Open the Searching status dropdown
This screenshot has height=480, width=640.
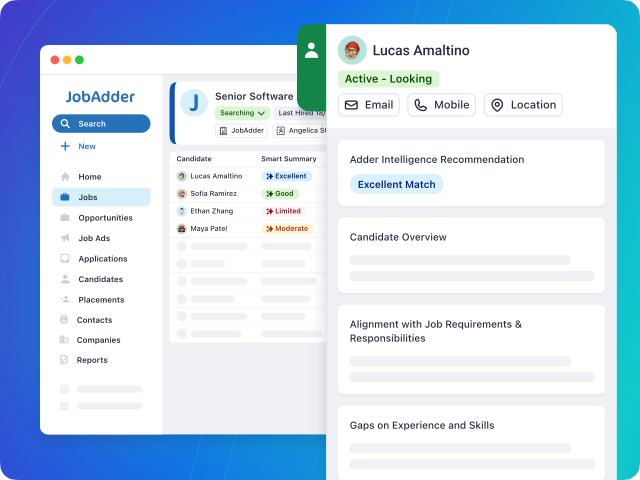(x=242, y=113)
